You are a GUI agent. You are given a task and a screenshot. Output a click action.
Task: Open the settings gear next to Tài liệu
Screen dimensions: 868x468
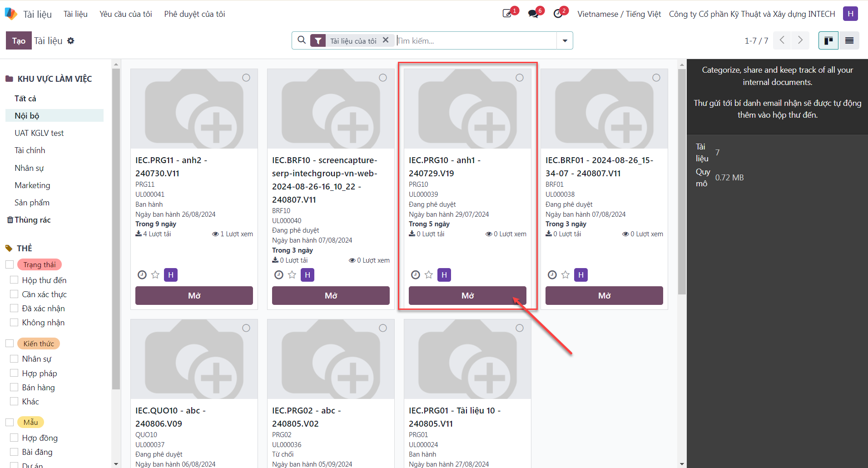[71, 40]
